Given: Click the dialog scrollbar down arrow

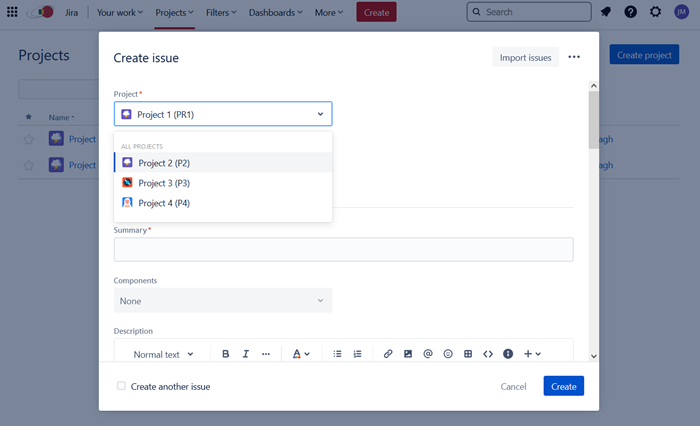Looking at the screenshot, I should (593, 356).
